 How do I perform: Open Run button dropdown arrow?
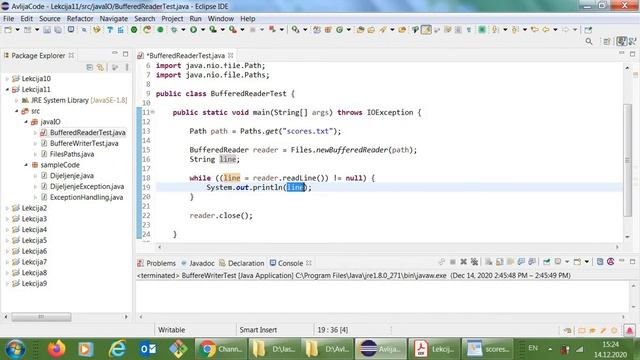pyautogui.click(x=202, y=30)
